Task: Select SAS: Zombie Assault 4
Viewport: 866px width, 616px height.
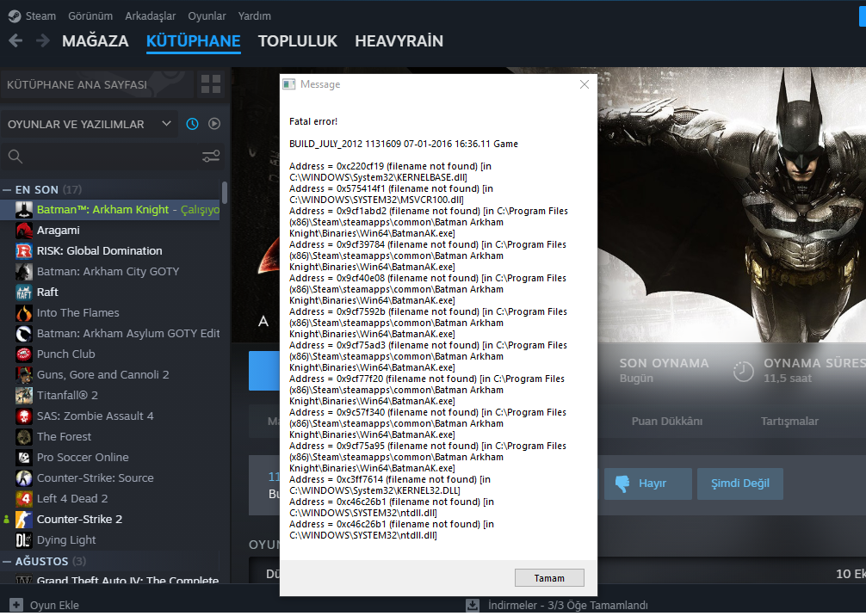Action: (110, 416)
